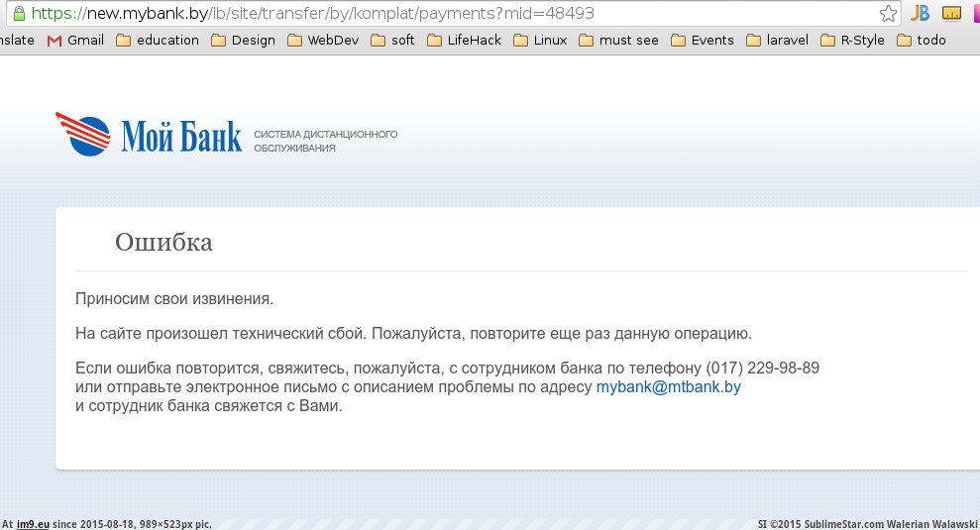Screen dimensions: 980x530
Task: Click the mybank@mtbank.by email link
Action: point(668,387)
